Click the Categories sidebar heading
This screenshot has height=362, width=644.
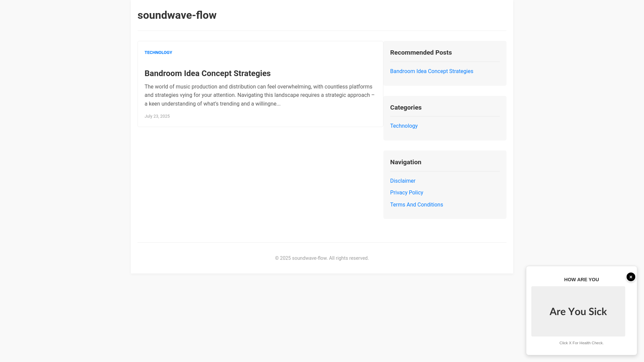(x=406, y=108)
